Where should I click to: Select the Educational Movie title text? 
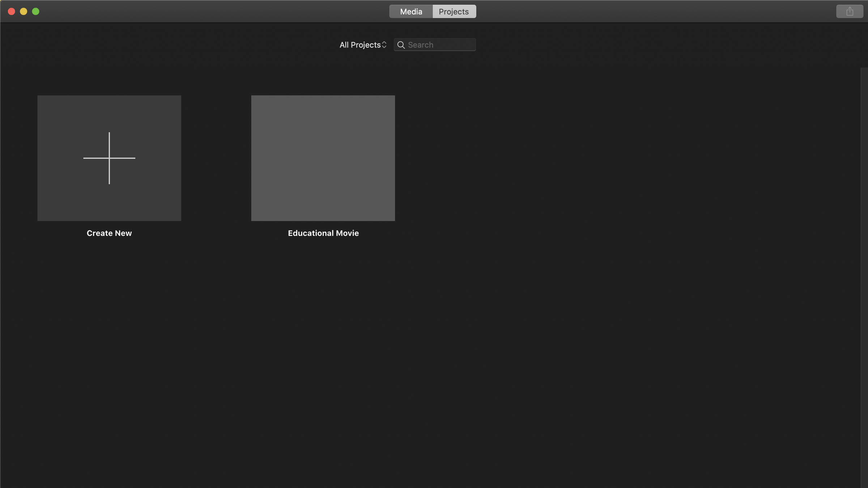click(323, 233)
